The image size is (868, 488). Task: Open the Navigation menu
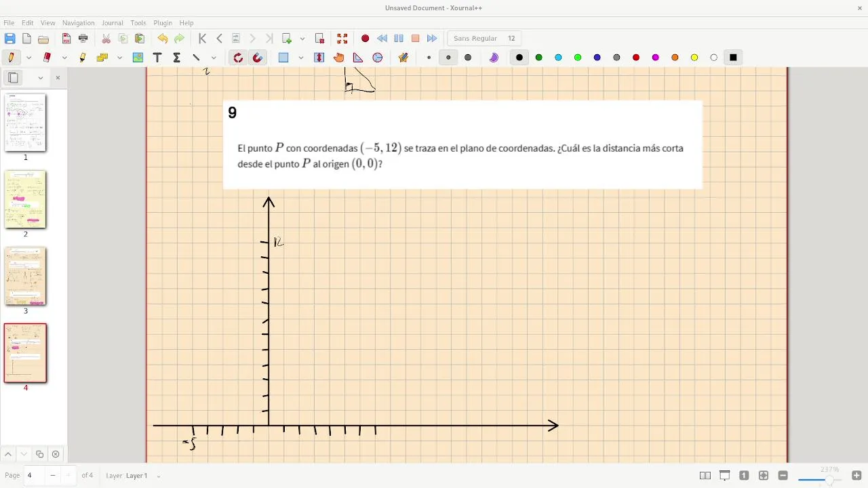(79, 23)
